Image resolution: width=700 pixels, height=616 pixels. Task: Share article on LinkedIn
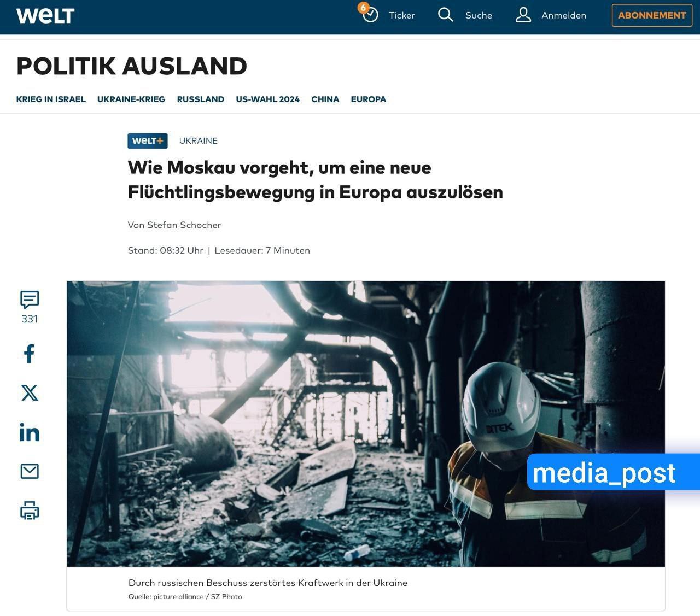tap(30, 432)
